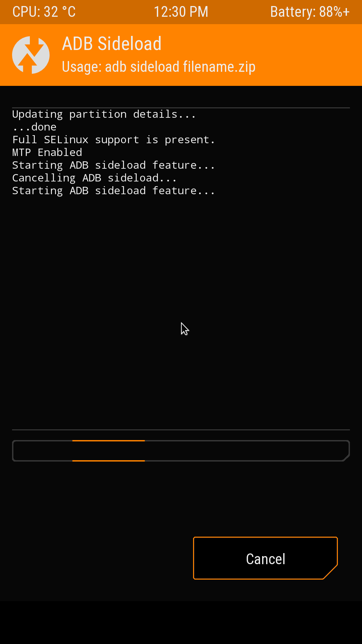Click the orange progress indicator segment

tap(109, 451)
